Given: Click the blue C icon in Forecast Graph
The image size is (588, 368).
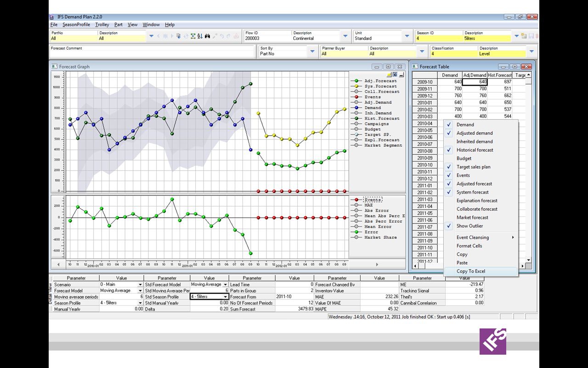Looking at the screenshot, I should pos(395,75).
